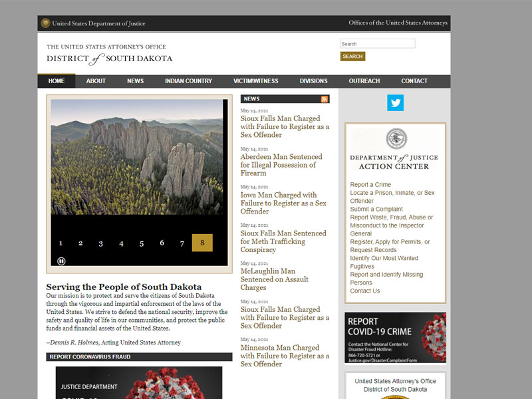Click the attorney's office seal near page bottom
This screenshot has width=532, height=399.
coord(395,396)
